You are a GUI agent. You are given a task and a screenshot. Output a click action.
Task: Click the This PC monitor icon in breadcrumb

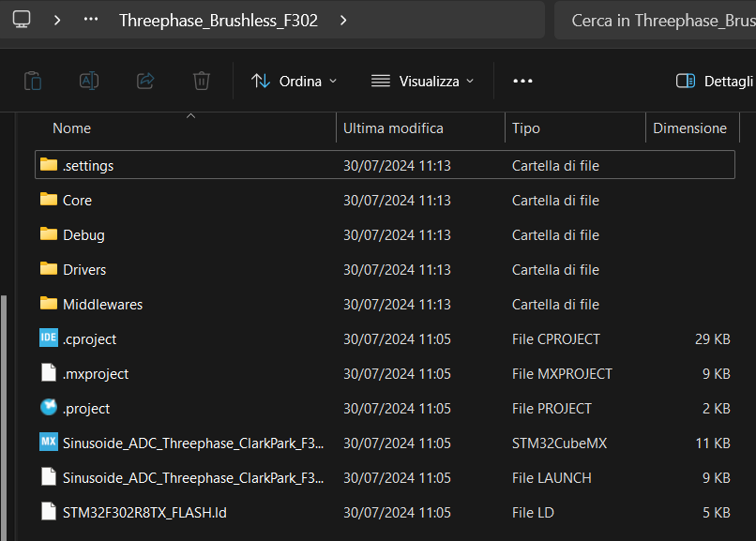22,20
